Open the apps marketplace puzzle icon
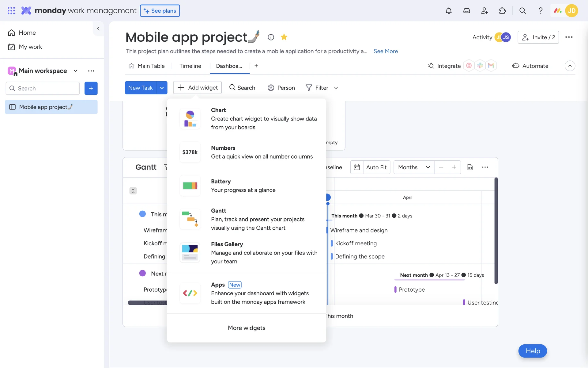Image resolution: width=588 pixels, height=368 pixels. coord(502,11)
